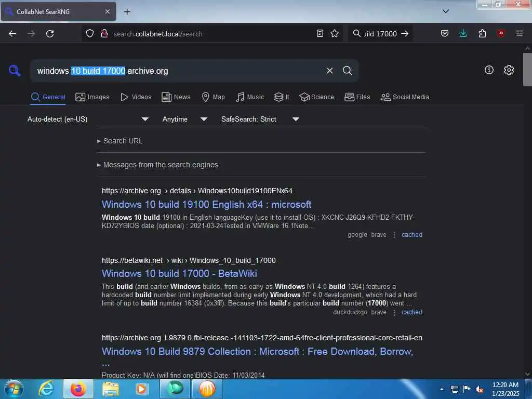Open the taskbar clock and date

pos(506,389)
